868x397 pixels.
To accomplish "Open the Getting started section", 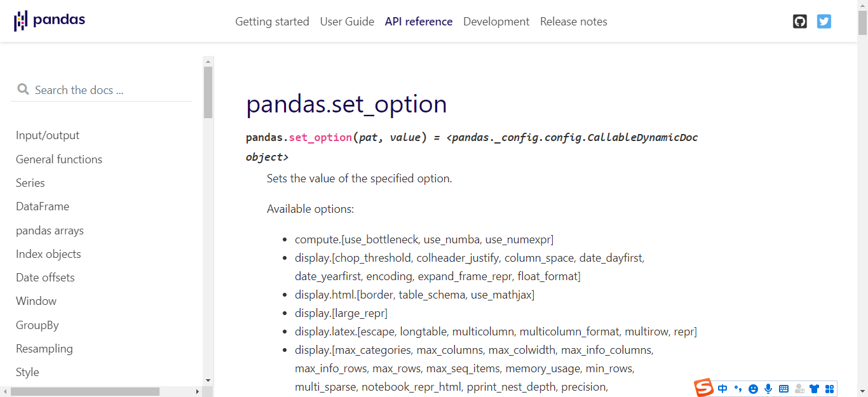I will (272, 22).
